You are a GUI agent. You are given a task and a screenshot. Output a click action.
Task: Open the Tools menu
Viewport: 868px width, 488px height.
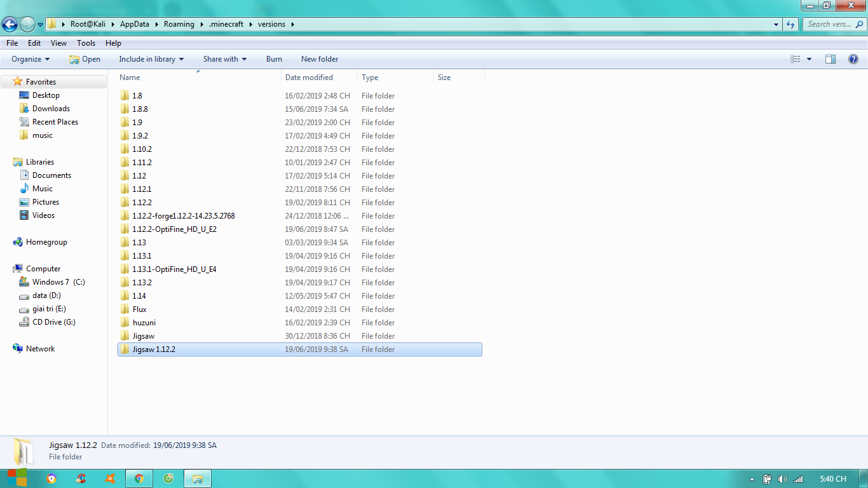(86, 43)
